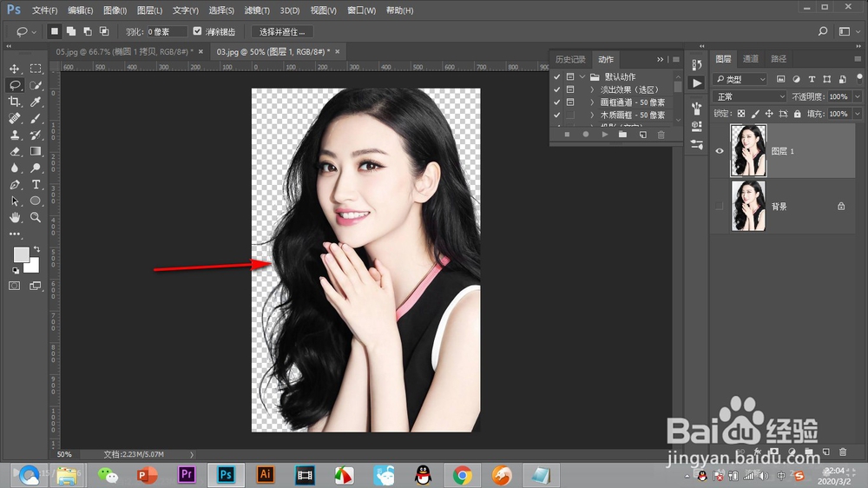Select the Hand tool
The width and height of the screenshot is (868, 488).
tap(15, 217)
